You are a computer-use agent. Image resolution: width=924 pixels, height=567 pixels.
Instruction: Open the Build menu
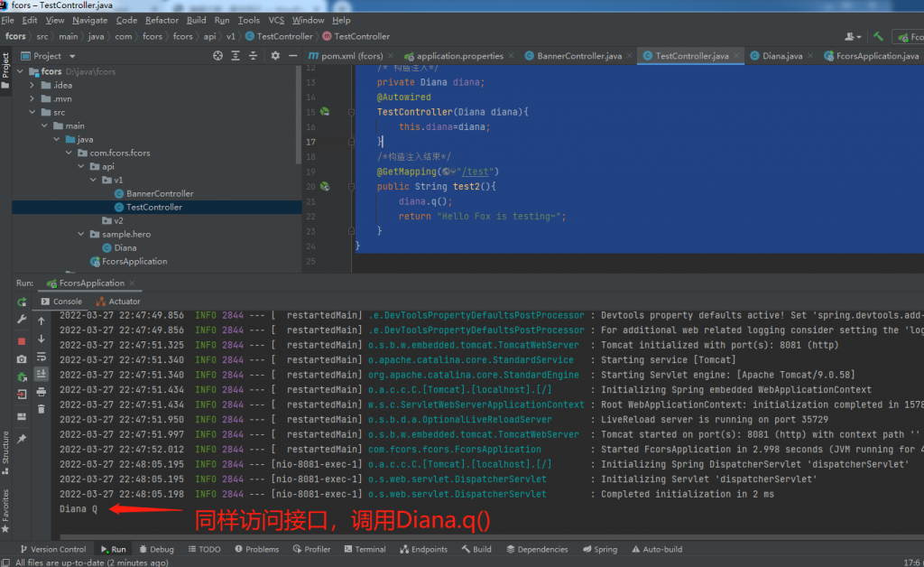[196, 20]
